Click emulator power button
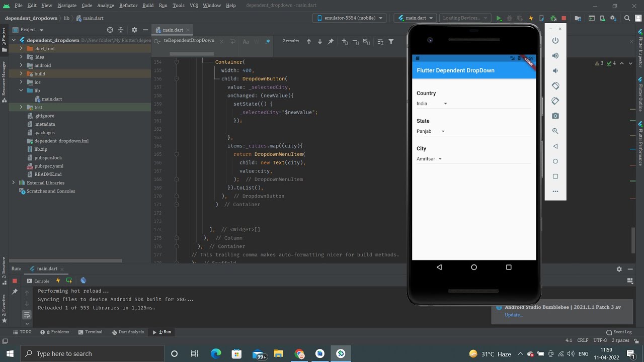 555,40
